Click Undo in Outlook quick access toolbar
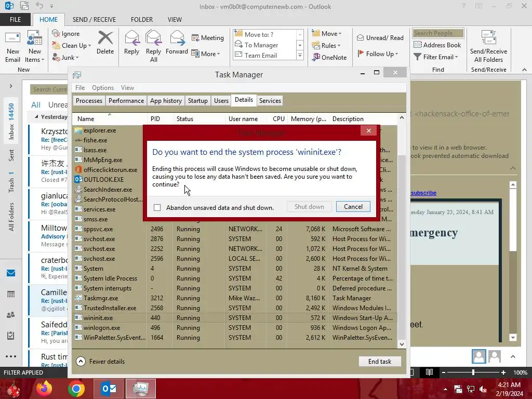Image resolution: width=532 pixels, height=399 pixels. [x=39, y=6]
